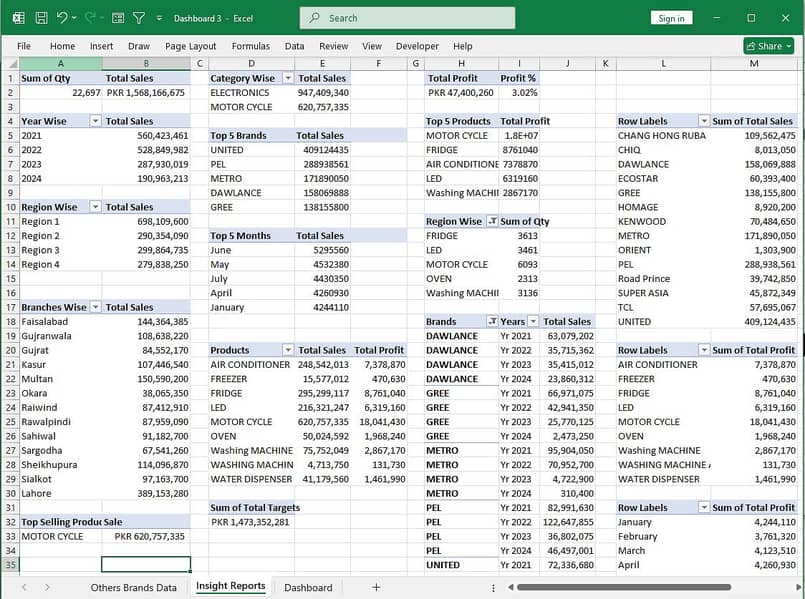Switch to the Dashboard sheet tab
Viewport: 805px width, 599px height.
(x=308, y=588)
